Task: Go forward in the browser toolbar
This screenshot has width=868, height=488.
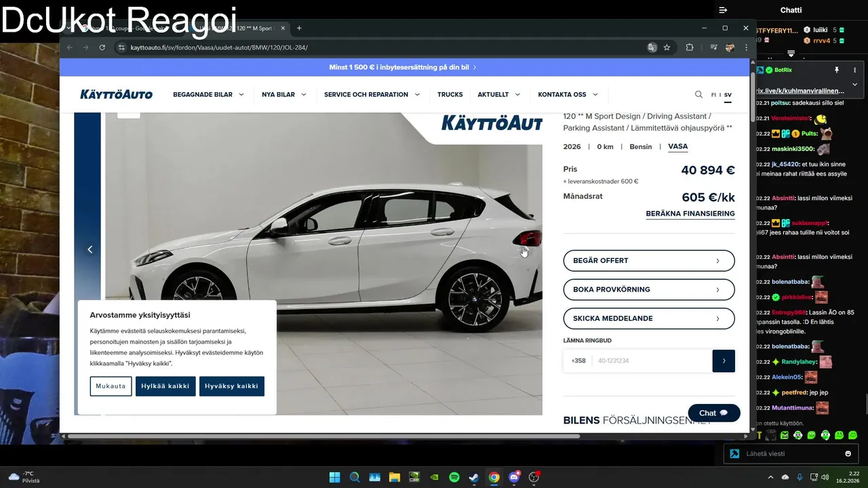Action: pos(85,47)
